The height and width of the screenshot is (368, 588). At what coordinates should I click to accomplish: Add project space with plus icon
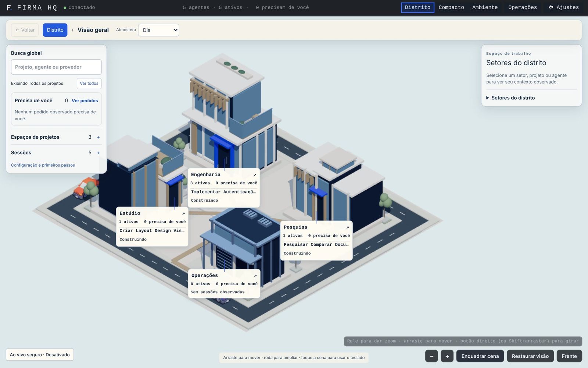click(x=98, y=137)
